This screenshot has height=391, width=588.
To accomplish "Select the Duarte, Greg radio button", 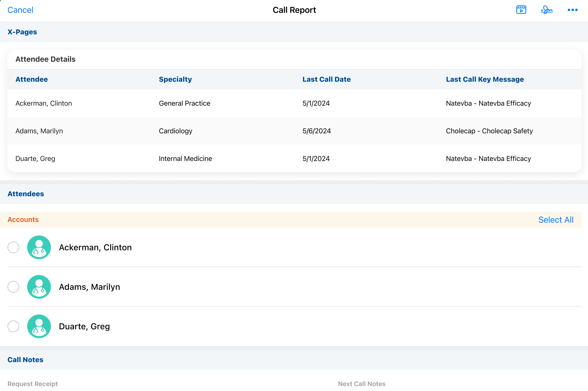I will point(13,326).
